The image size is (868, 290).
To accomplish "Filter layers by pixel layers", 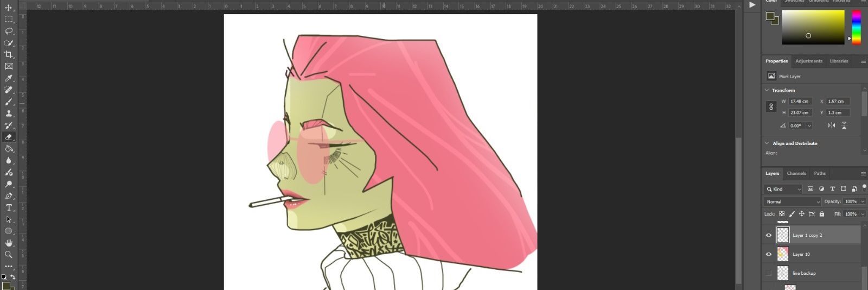I will point(810,189).
